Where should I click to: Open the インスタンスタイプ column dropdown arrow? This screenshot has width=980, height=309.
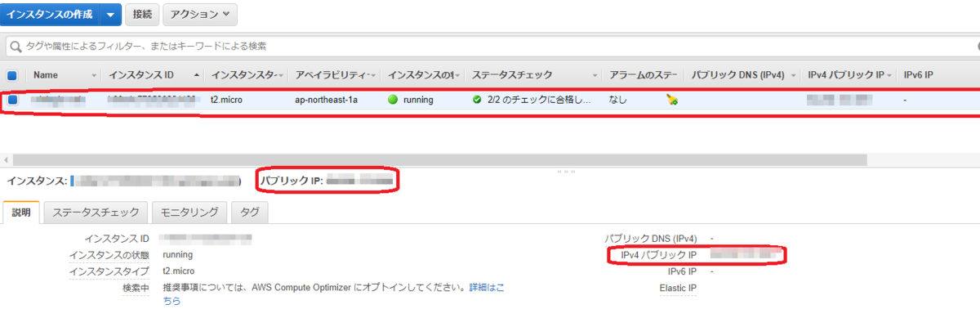[x=282, y=75]
